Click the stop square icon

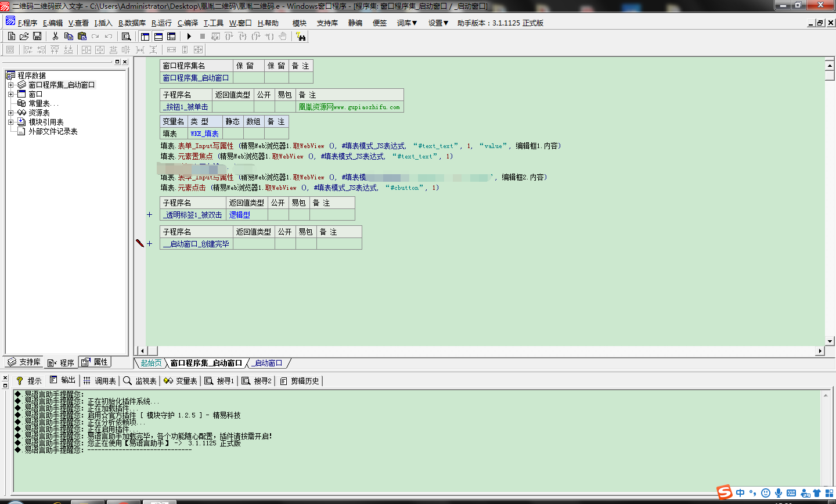click(x=203, y=36)
